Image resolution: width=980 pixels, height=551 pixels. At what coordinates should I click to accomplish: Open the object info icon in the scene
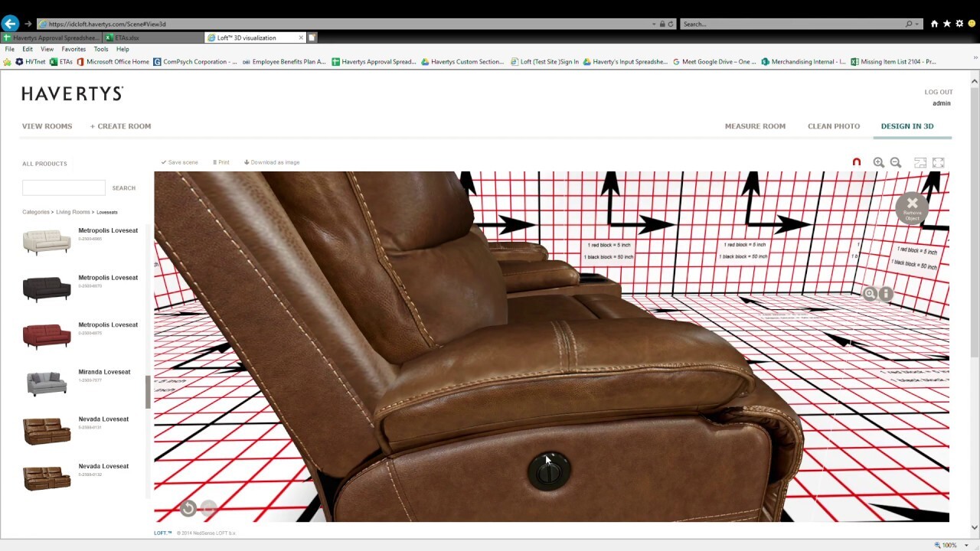click(886, 294)
